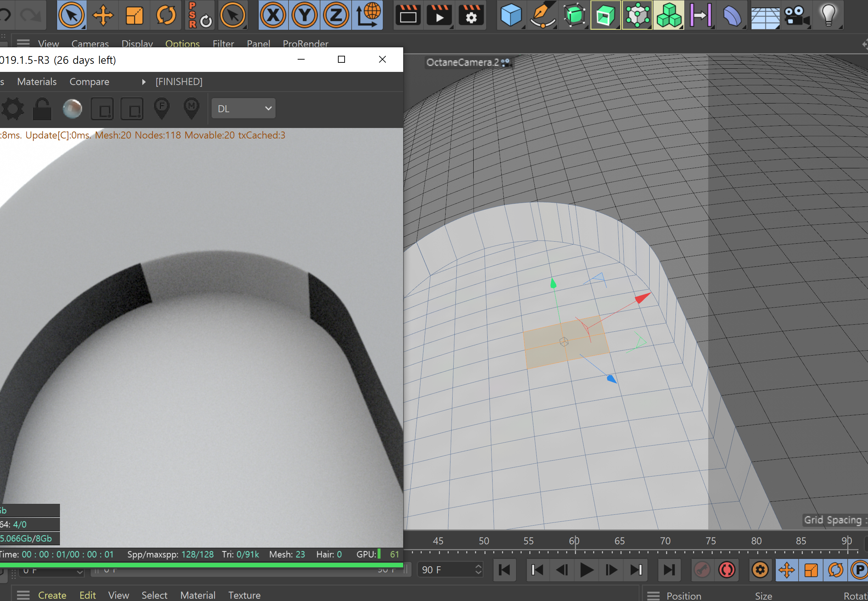The height and width of the screenshot is (601, 868).
Task: Open the spline Pen tool
Action: tap(543, 15)
